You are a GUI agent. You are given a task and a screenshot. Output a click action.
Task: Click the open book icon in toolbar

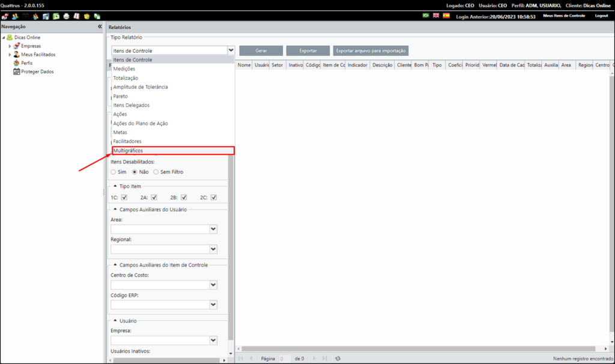point(76,16)
